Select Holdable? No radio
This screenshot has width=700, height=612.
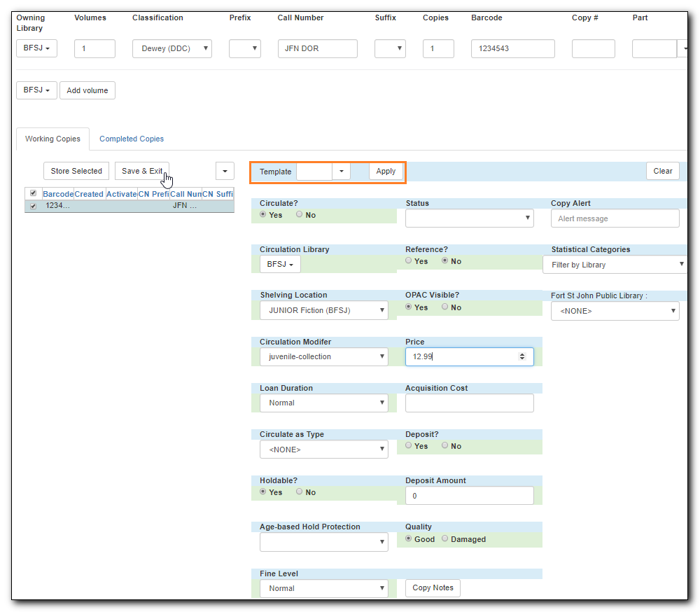(x=300, y=492)
